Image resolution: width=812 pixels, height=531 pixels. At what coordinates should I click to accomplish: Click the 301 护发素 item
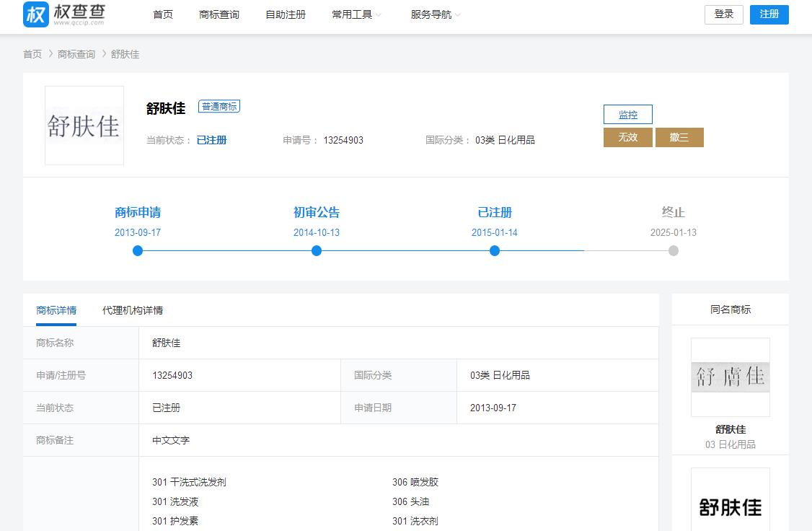(175, 521)
